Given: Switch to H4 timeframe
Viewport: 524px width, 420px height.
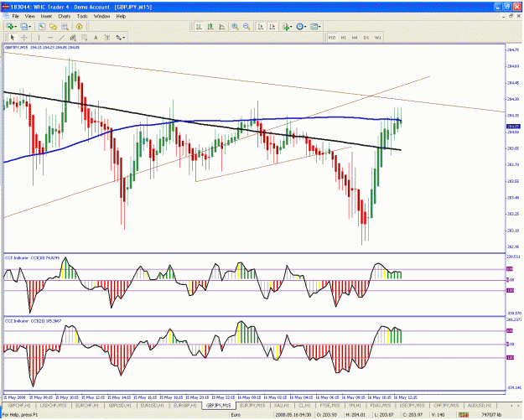Looking at the screenshot, I should tap(355, 38).
